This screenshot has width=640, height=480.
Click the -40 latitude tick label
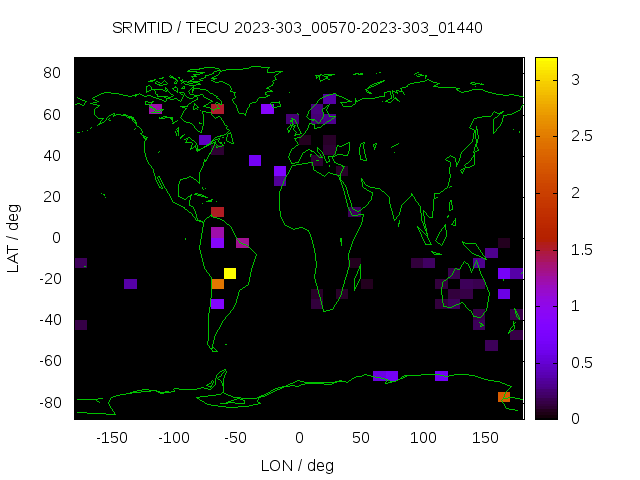(50, 320)
